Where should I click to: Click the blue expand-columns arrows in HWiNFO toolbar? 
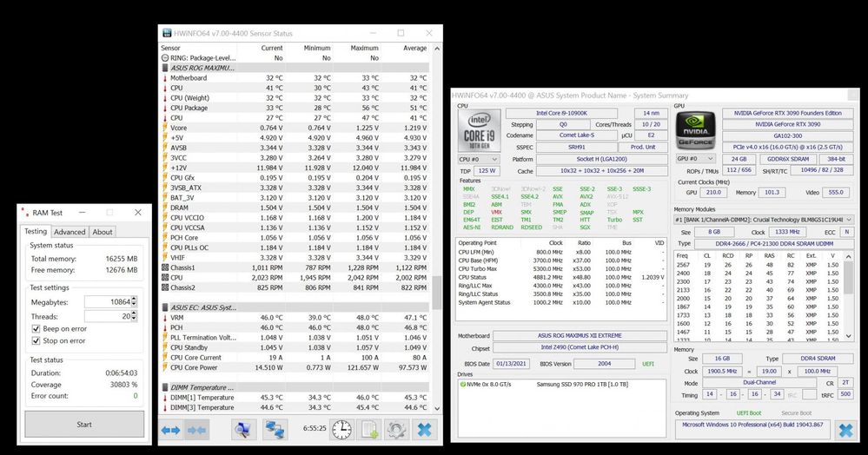[170, 430]
